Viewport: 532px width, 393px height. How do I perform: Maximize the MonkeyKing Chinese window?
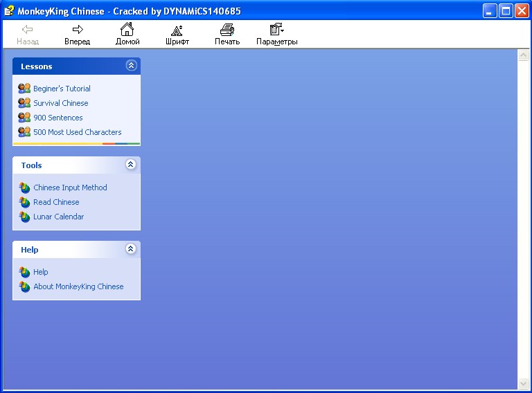(x=506, y=11)
